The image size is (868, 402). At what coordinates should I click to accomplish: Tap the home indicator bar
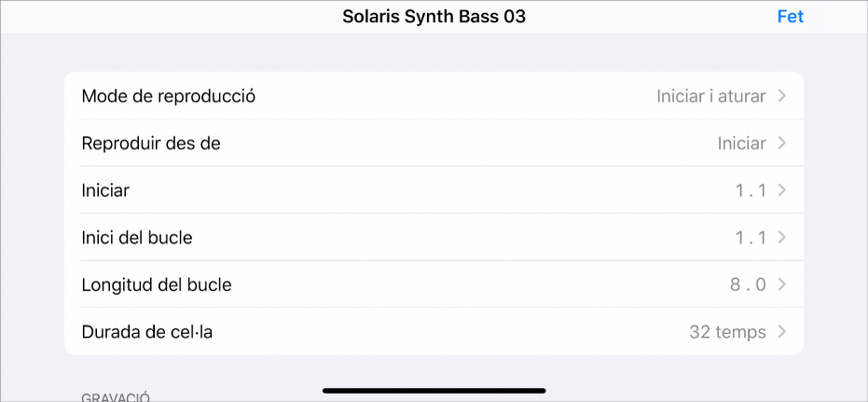[x=434, y=390]
